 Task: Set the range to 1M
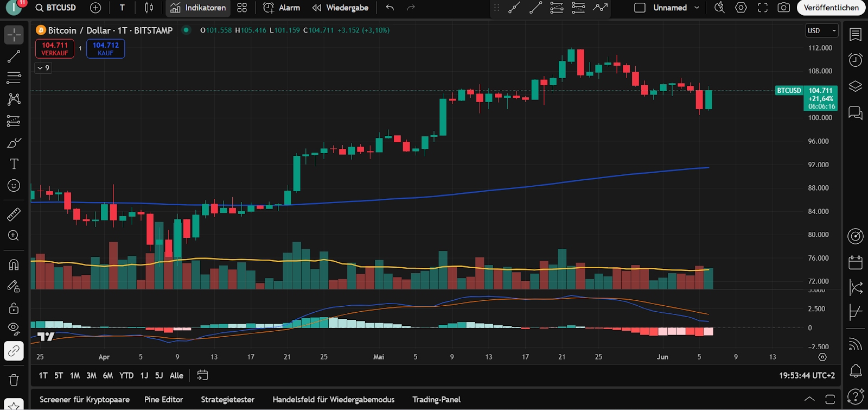[x=75, y=375]
